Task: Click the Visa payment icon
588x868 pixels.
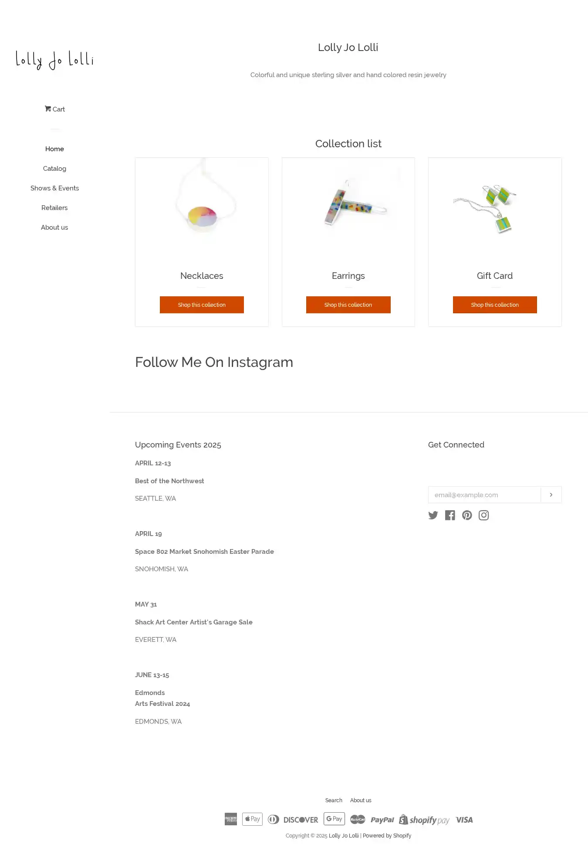Action: pos(464,820)
